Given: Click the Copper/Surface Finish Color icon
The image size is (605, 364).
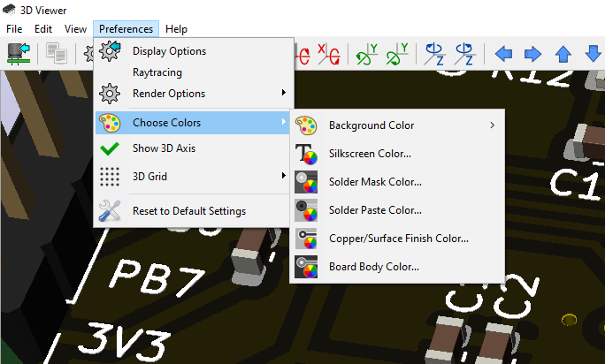Looking at the screenshot, I should click(x=306, y=239).
